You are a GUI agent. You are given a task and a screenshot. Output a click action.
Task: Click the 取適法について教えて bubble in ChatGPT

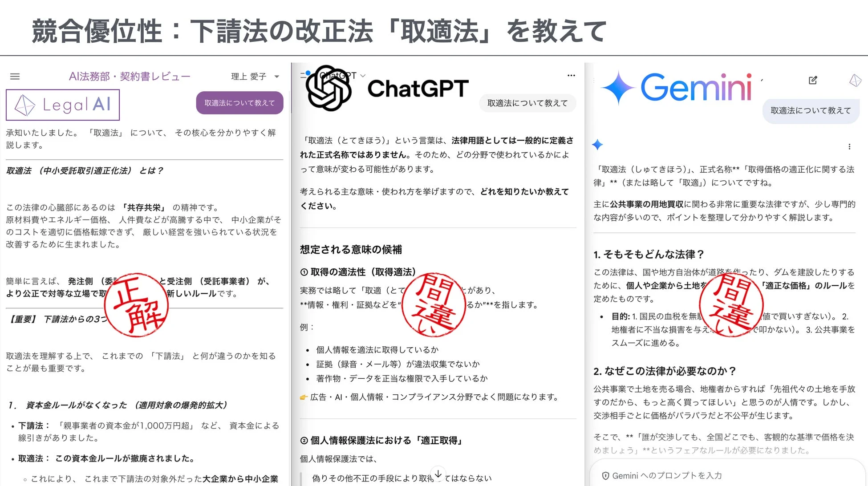pos(527,103)
